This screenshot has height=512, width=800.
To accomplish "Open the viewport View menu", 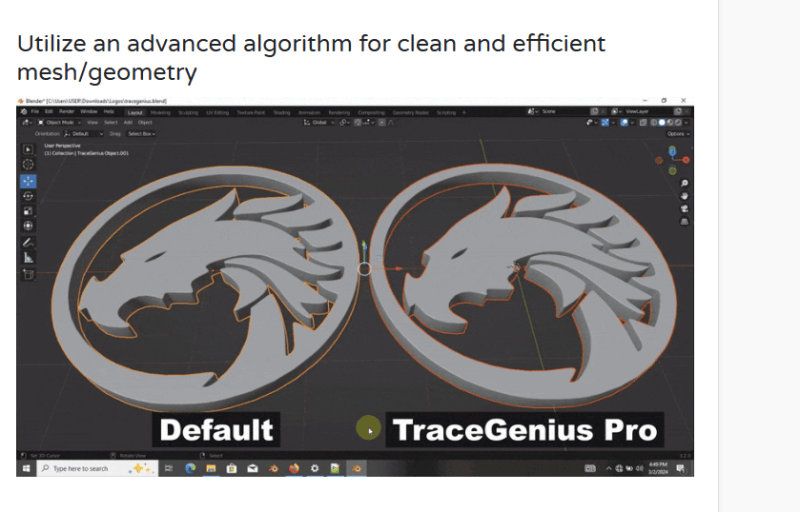I will [x=92, y=122].
